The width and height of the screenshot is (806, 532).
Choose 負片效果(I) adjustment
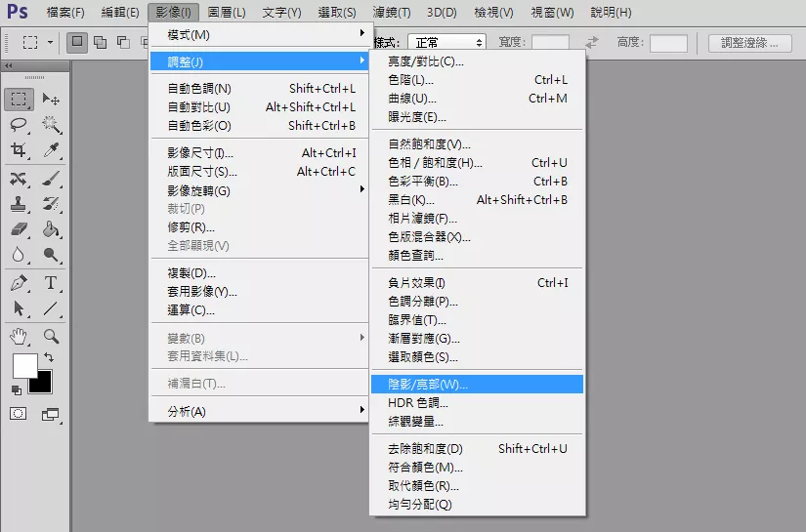pyautogui.click(x=477, y=282)
